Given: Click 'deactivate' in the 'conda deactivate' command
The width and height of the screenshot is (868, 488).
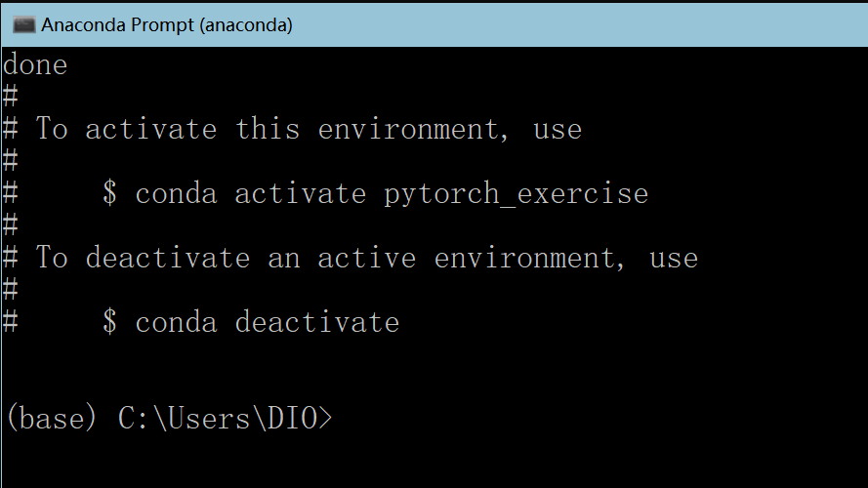Looking at the screenshot, I should (x=316, y=322).
